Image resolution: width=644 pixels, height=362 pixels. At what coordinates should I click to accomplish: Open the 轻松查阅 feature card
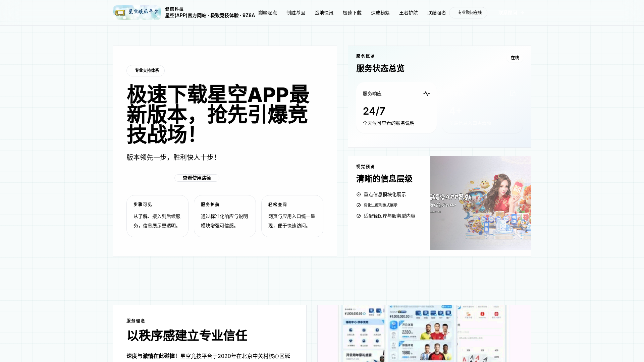click(292, 216)
